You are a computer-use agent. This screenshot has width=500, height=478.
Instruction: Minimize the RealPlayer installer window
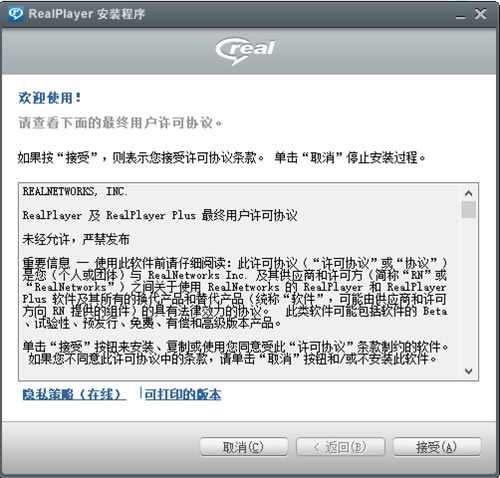460,15
